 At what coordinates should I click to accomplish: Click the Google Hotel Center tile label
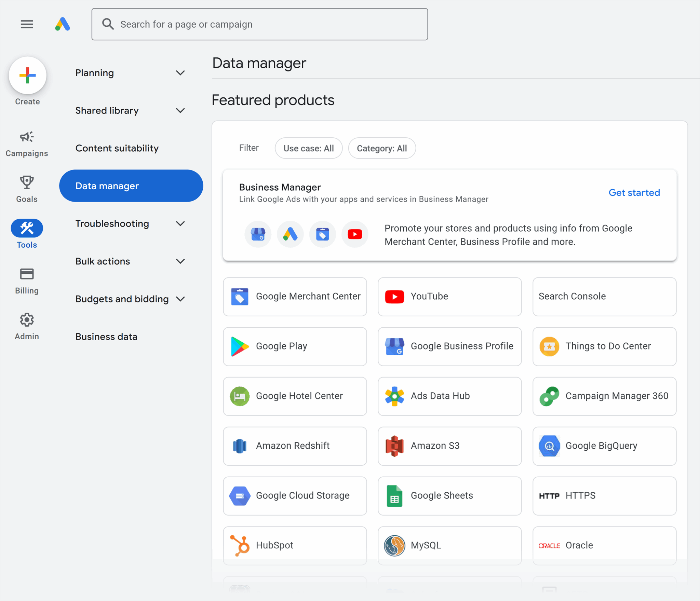coord(299,396)
